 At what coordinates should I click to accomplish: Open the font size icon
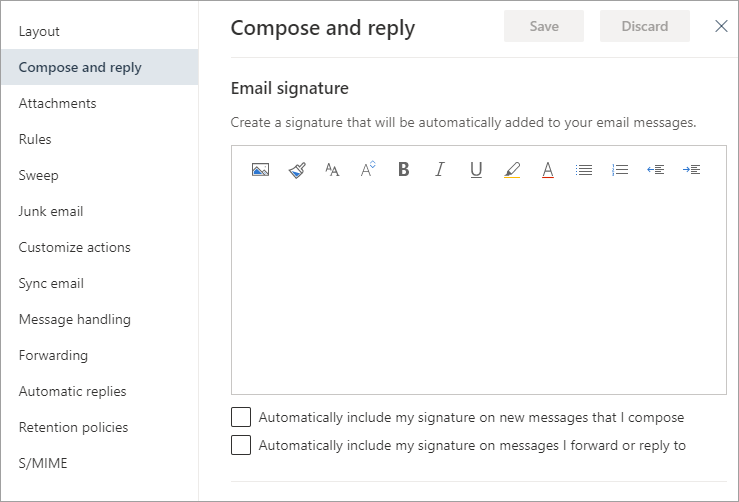(368, 169)
